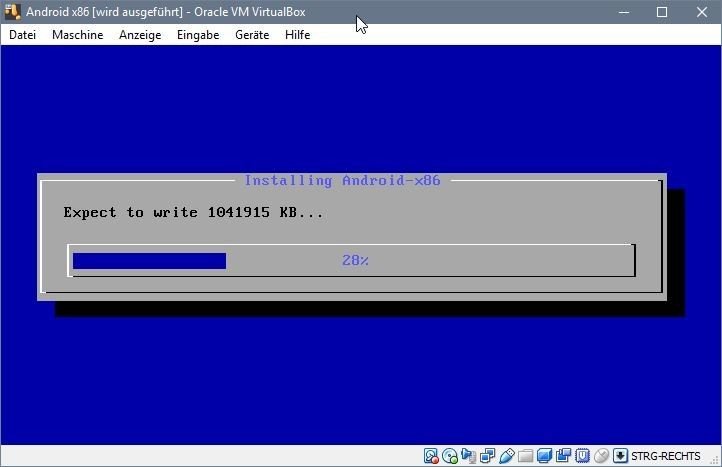Open the shared folders indicator
Viewport: 722px width, 467px height.
tap(525, 456)
